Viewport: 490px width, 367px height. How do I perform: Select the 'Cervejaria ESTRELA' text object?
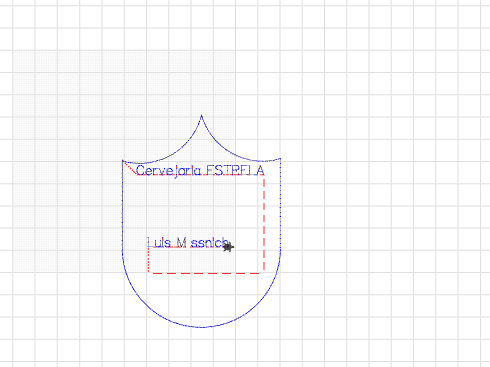tap(200, 171)
